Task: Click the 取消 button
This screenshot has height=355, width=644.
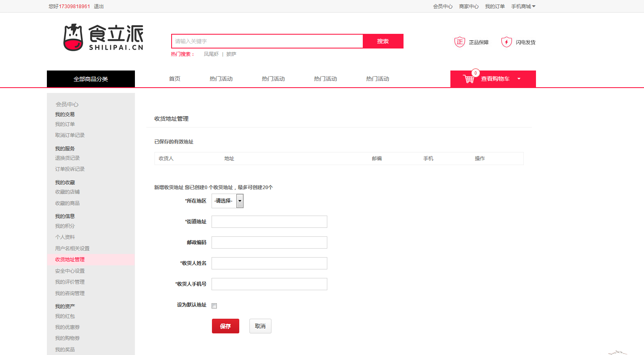Action: click(260, 326)
